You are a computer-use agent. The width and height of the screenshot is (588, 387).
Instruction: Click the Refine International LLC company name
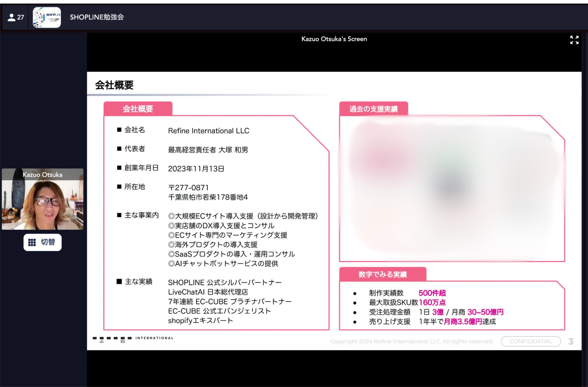pyautogui.click(x=208, y=131)
